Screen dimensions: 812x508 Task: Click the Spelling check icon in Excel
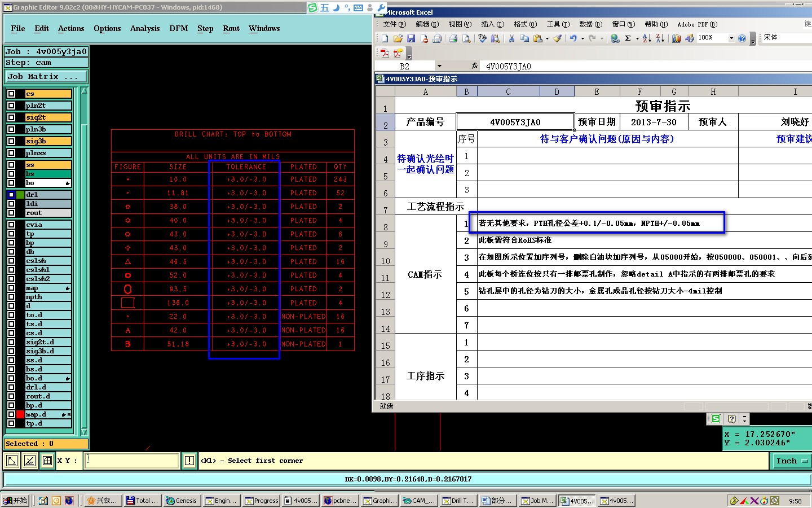(x=482, y=38)
